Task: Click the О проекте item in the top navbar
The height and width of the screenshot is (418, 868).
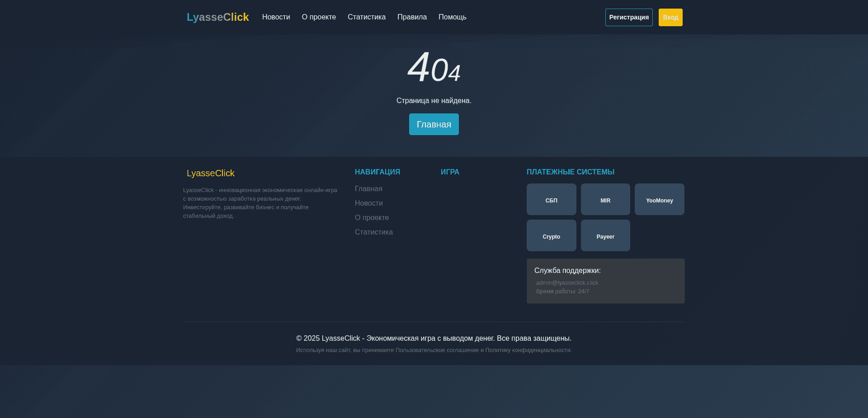Action: [x=319, y=17]
